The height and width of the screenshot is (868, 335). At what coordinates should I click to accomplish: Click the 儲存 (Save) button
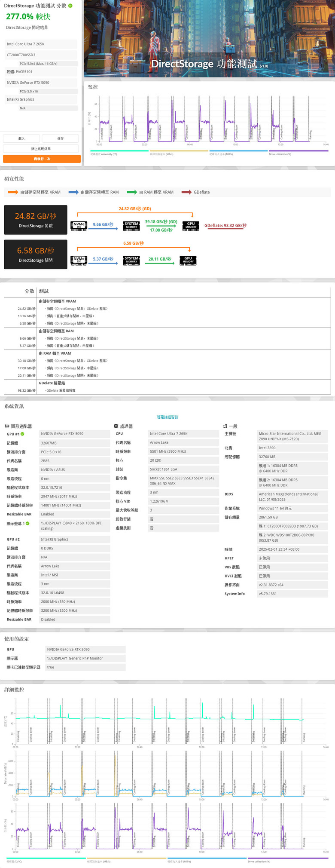[61, 138]
